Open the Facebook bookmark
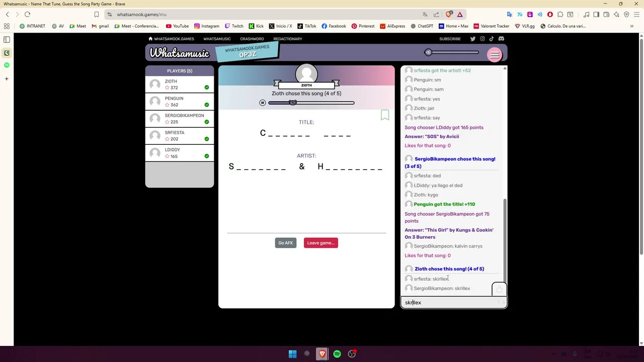The width and height of the screenshot is (644, 362). click(334, 26)
